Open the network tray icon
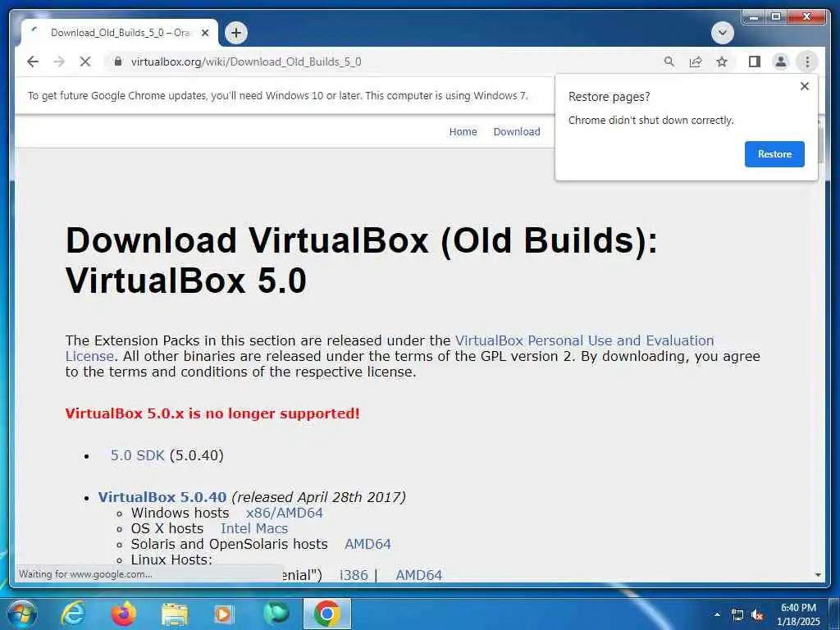840x630 pixels. tap(737, 615)
